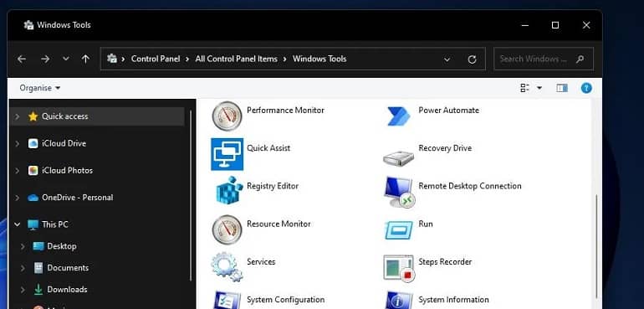Maximize the Windows Tools window
Image resolution: width=644 pixels, height=309 pixels.
[555, 25]
